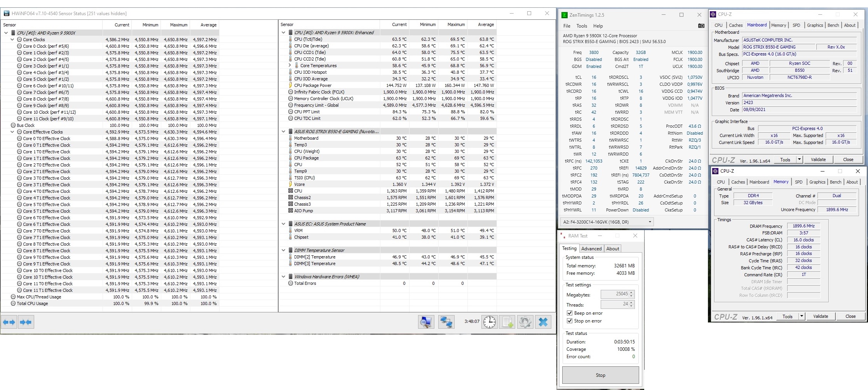This screenshot has width=868, height=390.
Task: Open Caches tab in CPU-Z Mainboard window
Action: pyautogui.click(x=736, y=25)
